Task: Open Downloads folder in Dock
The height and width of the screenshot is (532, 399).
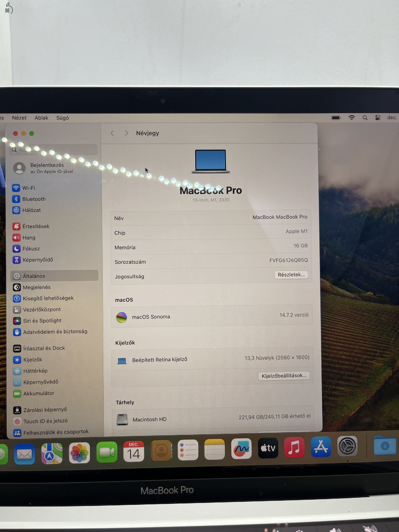Action: [x=385, y=445]
